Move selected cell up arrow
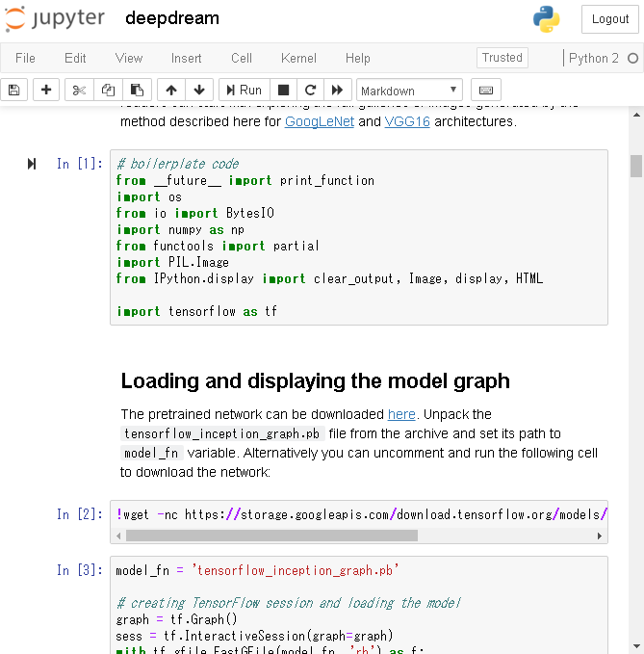The image size is (644, 654). click(x=170, y=90)
